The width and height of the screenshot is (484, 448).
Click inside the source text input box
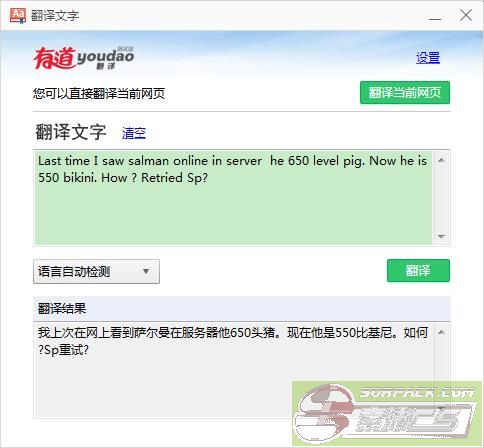(233, 198)
